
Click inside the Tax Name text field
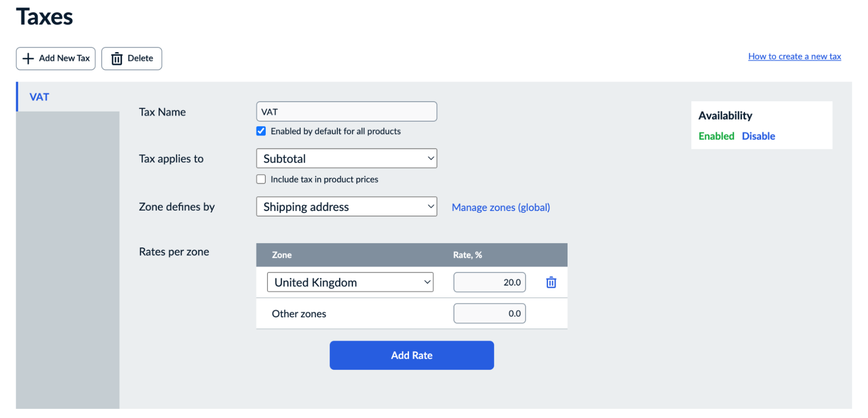click(347, 111)
